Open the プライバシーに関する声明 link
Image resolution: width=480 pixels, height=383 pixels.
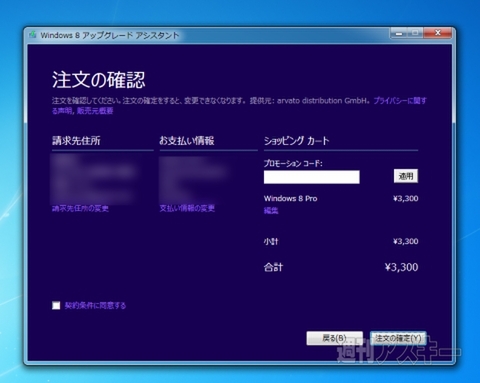tap(400, 101)
